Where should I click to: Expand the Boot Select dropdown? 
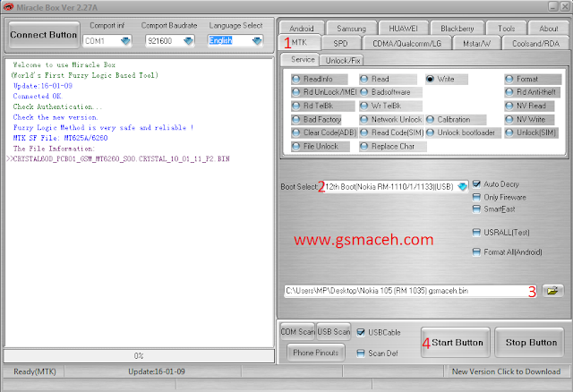click(x=463, y=187)
